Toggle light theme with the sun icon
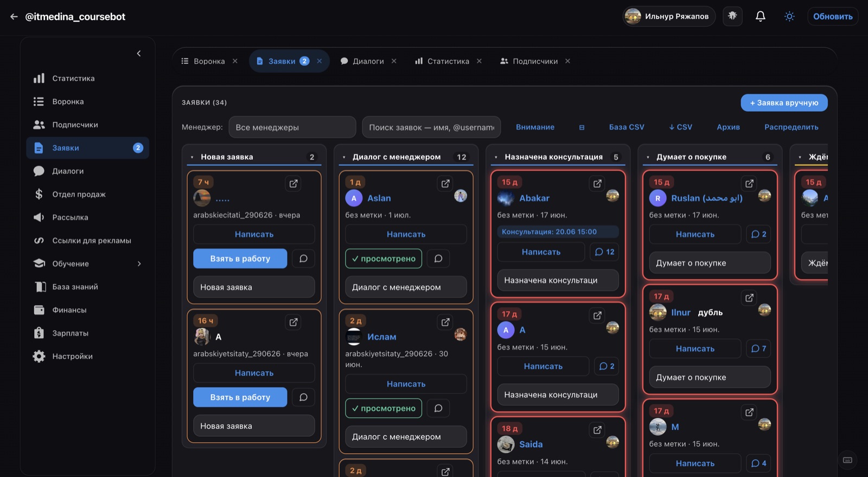The width and height of the screenshot is (868, 477). tap(789, 16)
